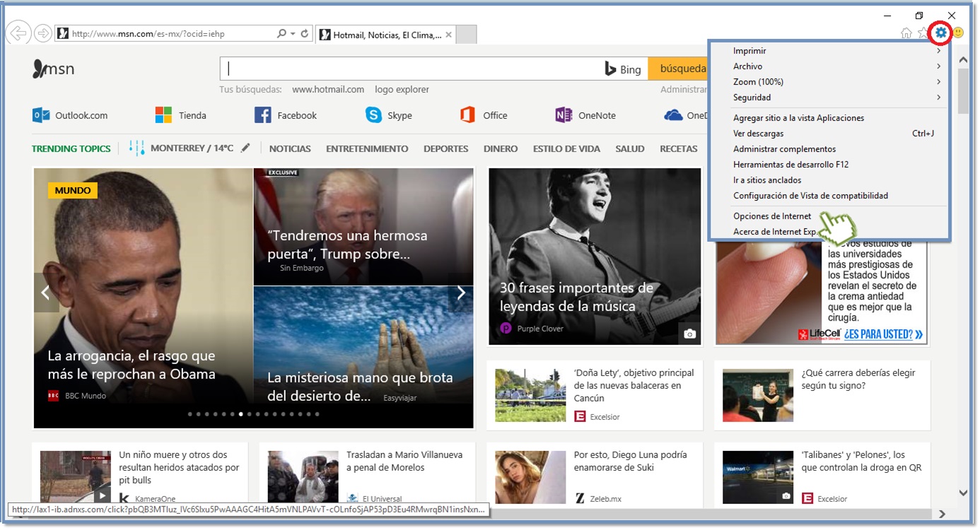980x530 pixels.
Task: Close the Hotmail, Noticias tab
Action: coord(448,35)
